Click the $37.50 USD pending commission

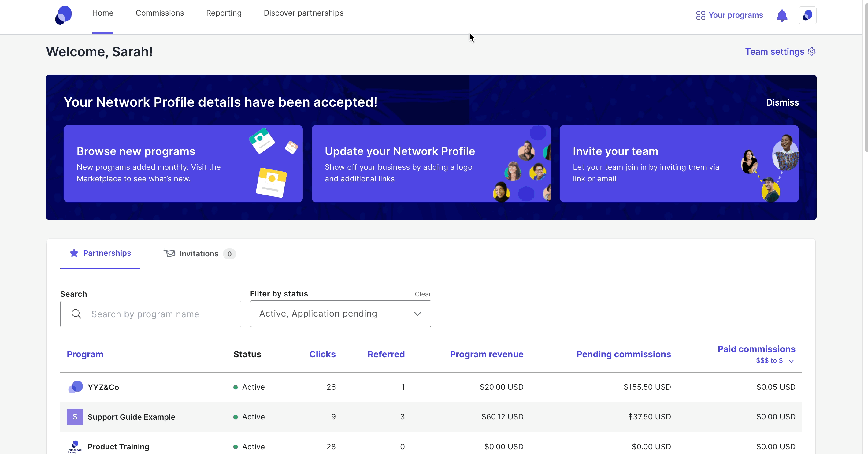[649, 417]
